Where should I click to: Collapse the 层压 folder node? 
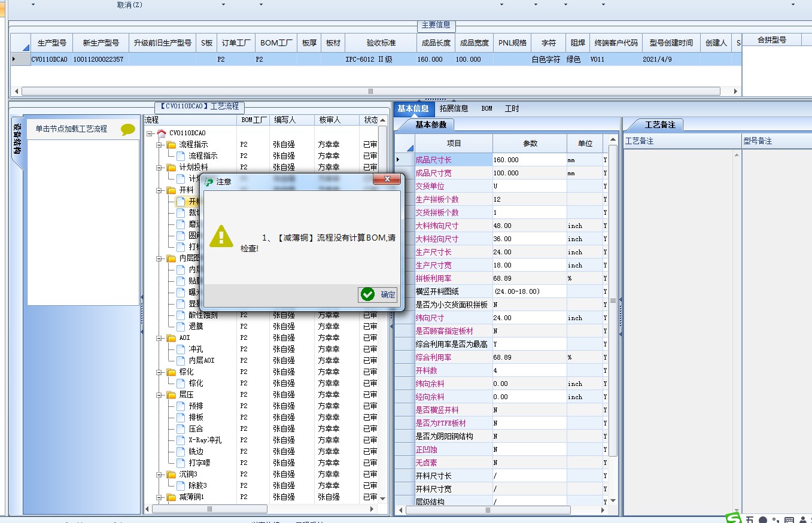click(160, 394)
